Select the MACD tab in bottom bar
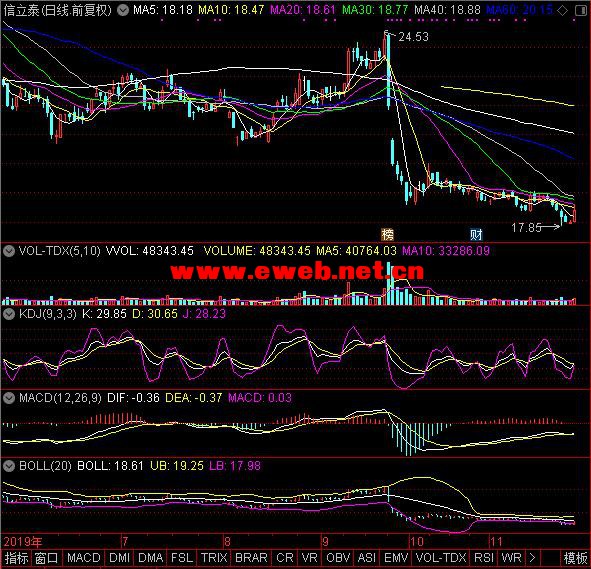This screenshot has width=591, height=569. pos(83,558)
